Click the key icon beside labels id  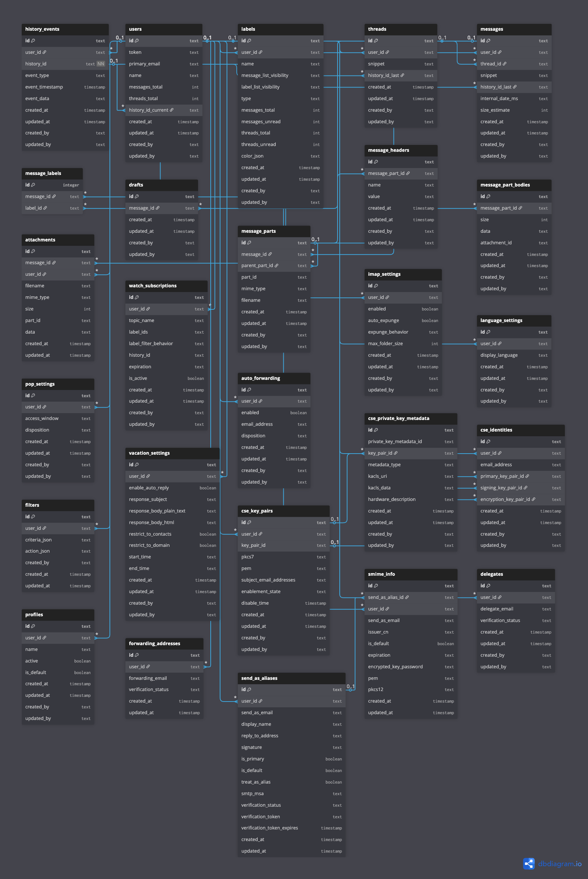click(249, 40)
